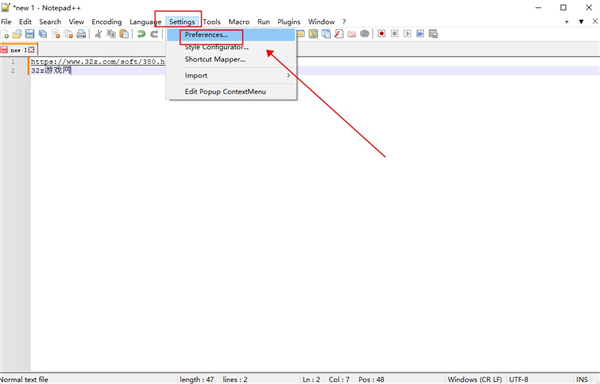
Task: Click the lines : 2 status bar entry
Action: (x=235, y=379)
